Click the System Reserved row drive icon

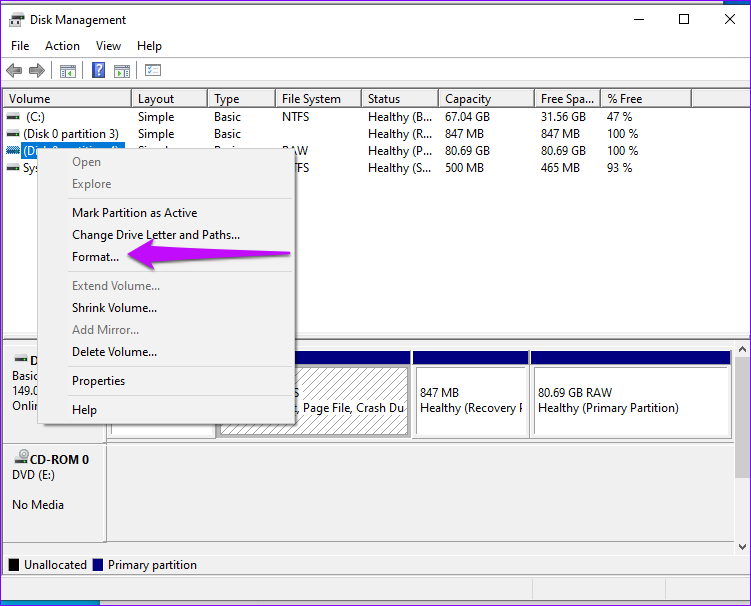click(13, 168)
